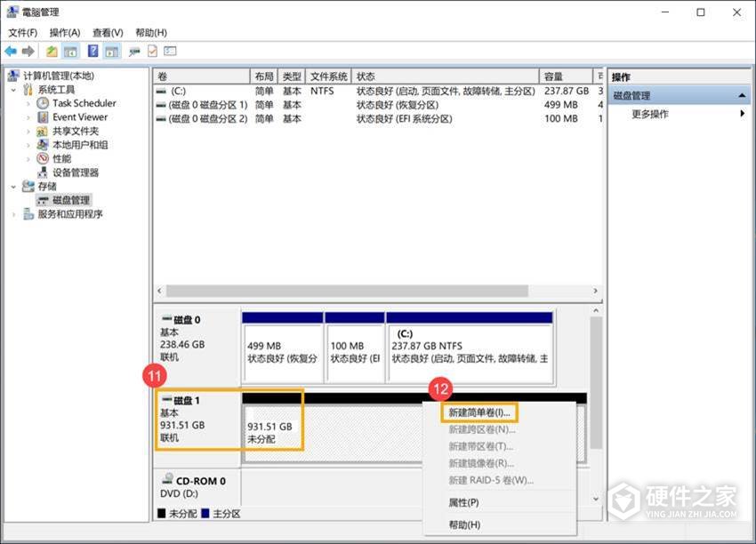Sort by the 布局 column header

click(264, 76)
